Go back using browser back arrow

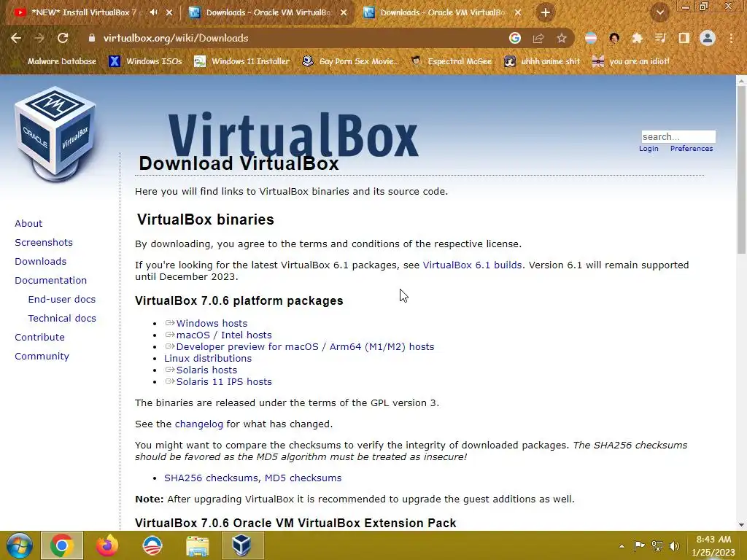pos(16,38)
